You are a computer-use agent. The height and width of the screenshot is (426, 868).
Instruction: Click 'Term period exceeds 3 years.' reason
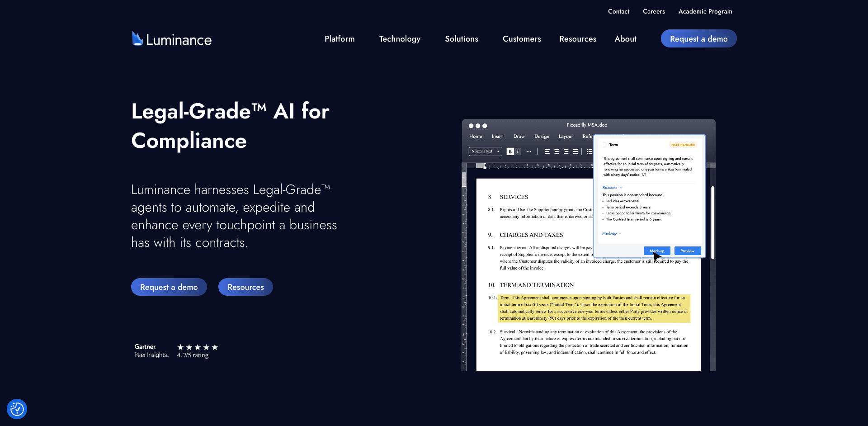point(628,207)
